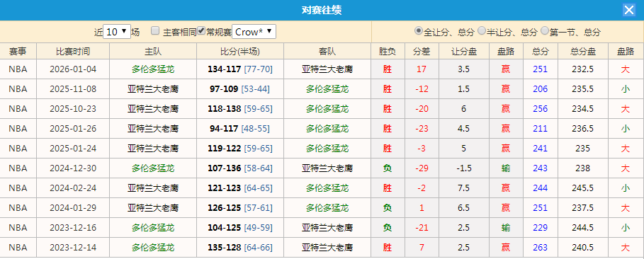The width and height of the screenshot is (644, 259).
Task: Click score 121-123 match result
Action: [225, 188]
